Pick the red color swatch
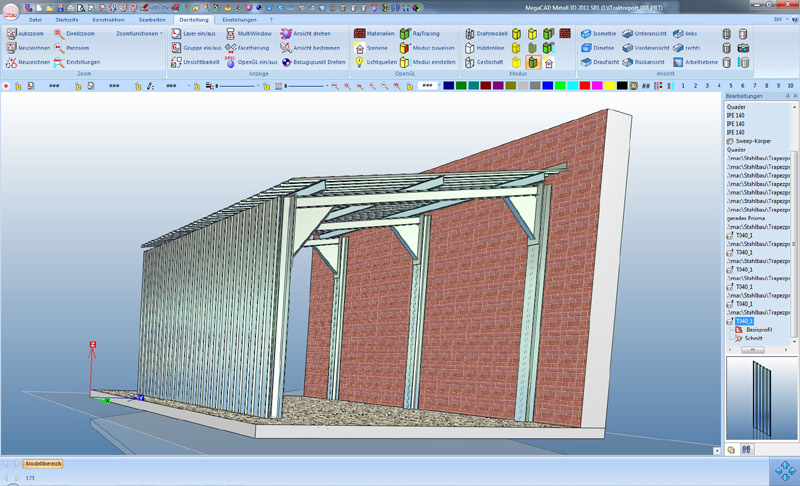 [586, 86]
